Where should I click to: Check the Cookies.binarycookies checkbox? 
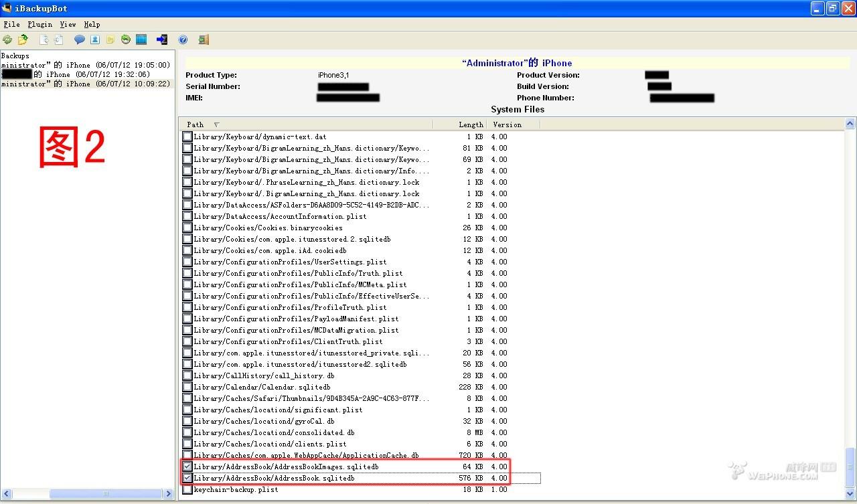click(187, 228)
